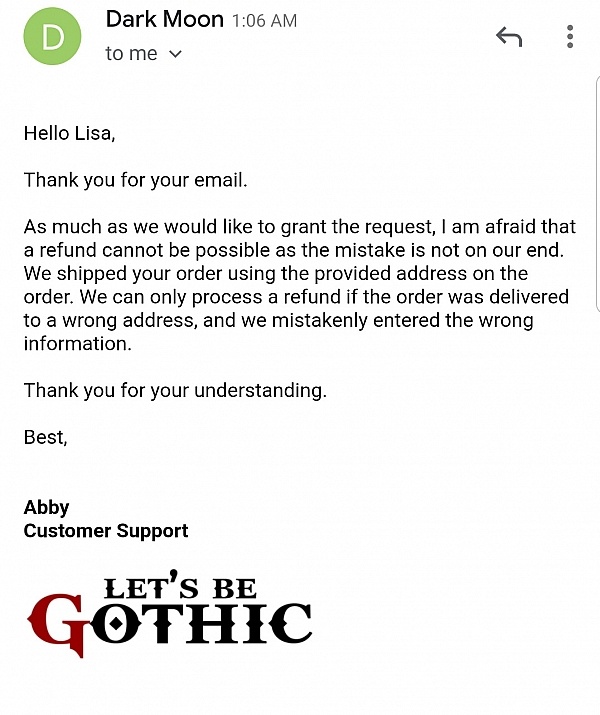Click the scrollbar at the right edge
This screenshot has width=600, height=715.
[597, 195]
